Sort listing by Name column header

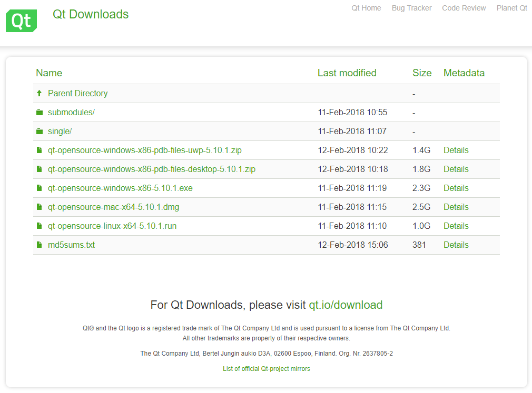coord(49,73)
